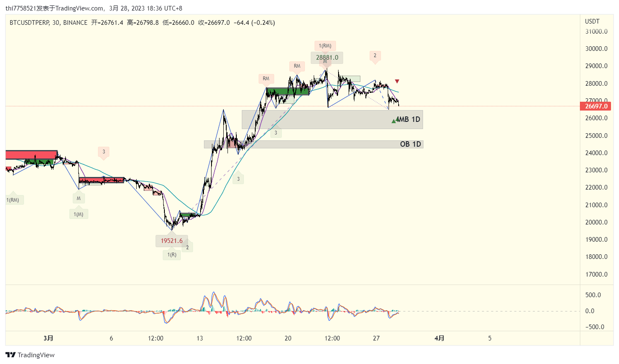Click the 29000.0 price axis label
Image resolution: width=619 pixels, height=364 pixels.
596,66
